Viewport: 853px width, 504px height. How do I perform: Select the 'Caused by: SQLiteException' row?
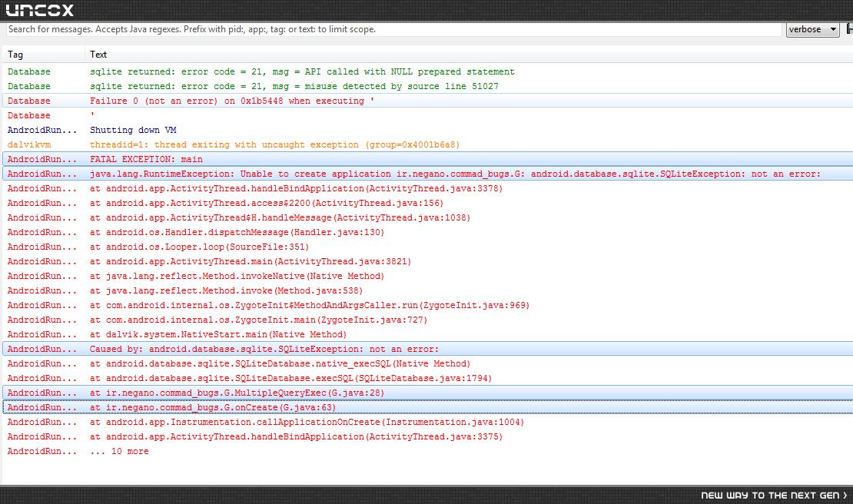tap(427, 349)
